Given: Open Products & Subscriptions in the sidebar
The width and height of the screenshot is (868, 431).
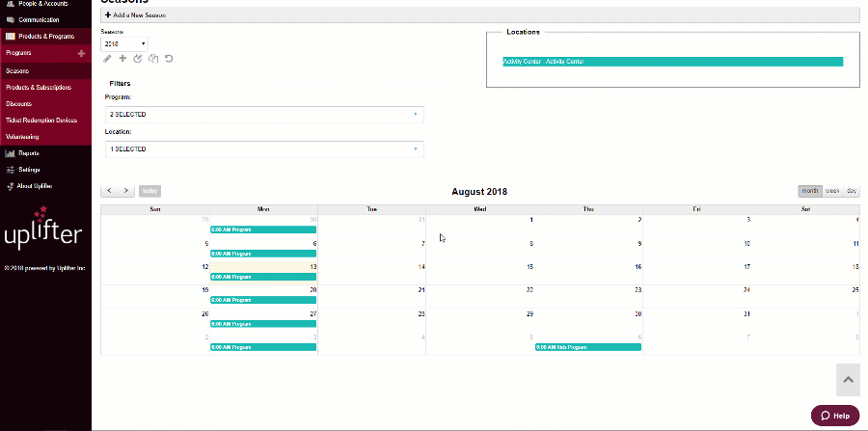Looking at the screenshot, I should [x=39, y=88].
